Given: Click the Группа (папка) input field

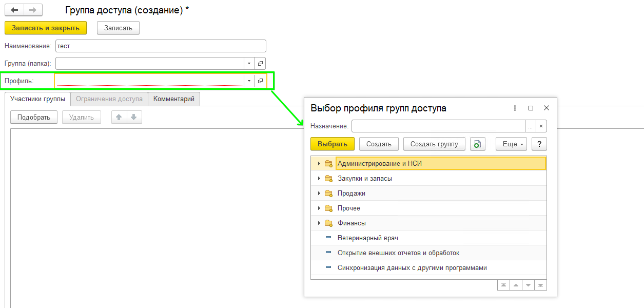Looking at the screenshot, I should click(x=149, y=63).
